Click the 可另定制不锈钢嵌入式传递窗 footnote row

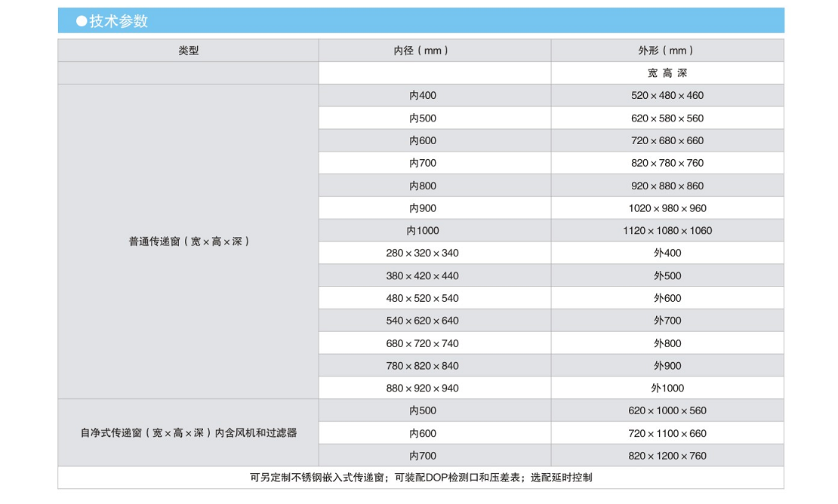421,478
